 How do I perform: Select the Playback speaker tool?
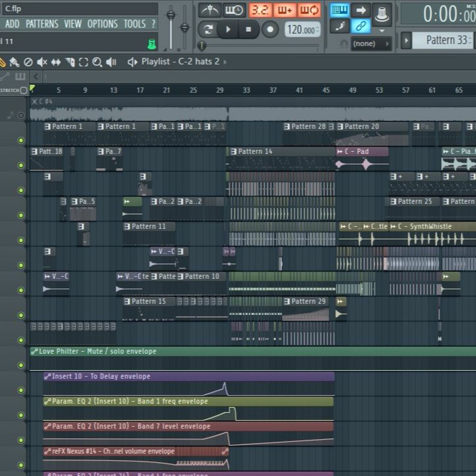(111, 62)
